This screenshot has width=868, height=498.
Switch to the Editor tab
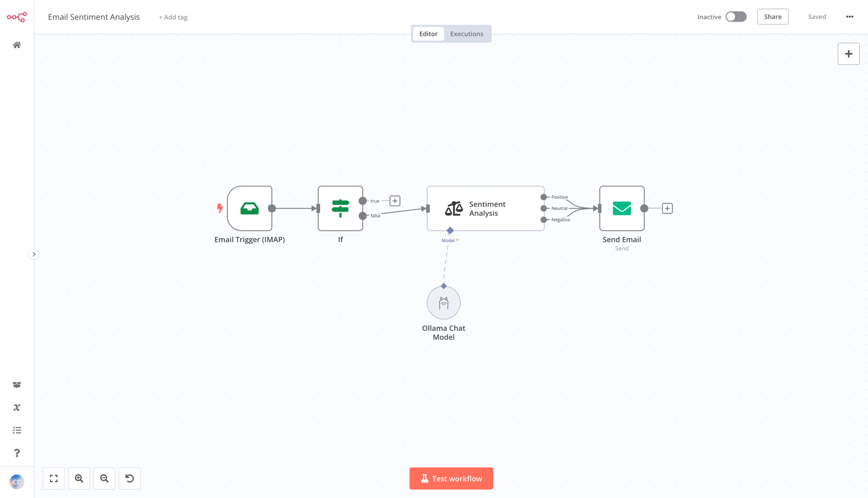[428, 33]
